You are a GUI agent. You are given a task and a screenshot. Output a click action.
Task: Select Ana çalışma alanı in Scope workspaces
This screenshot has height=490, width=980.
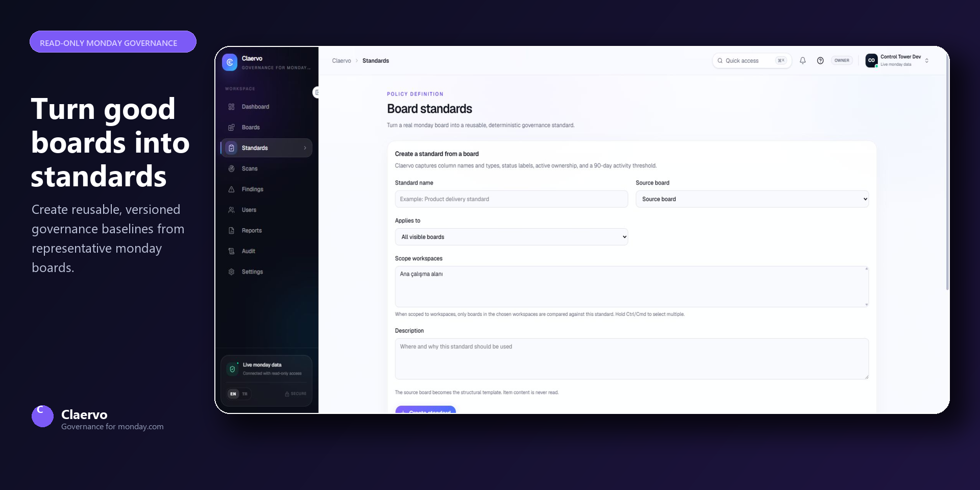421,274
